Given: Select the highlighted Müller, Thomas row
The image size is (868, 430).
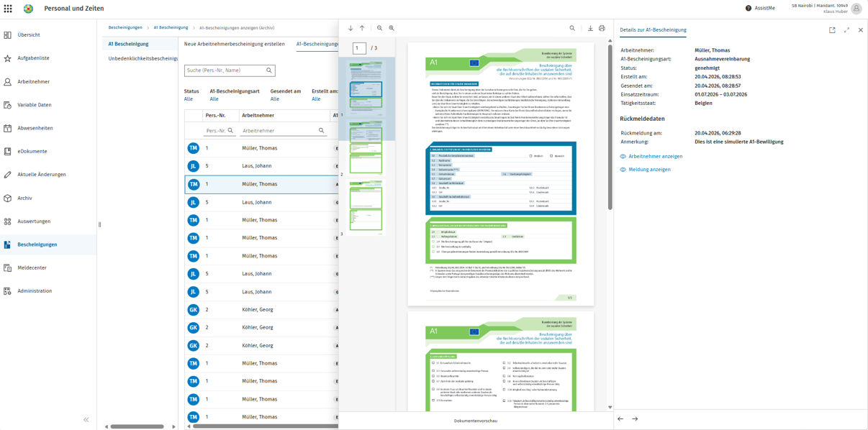Looking at the screenshot, I should pos(261,184).
